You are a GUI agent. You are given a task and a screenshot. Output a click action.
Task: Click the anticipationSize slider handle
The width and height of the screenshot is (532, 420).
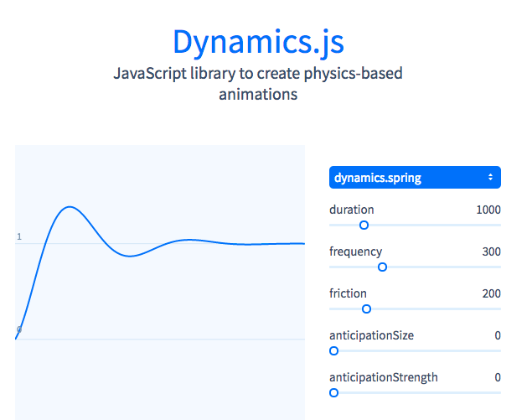pos(333,351)
